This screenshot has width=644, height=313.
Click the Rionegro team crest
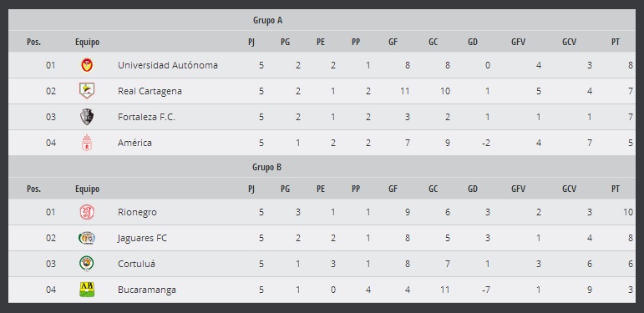[87, 212]
